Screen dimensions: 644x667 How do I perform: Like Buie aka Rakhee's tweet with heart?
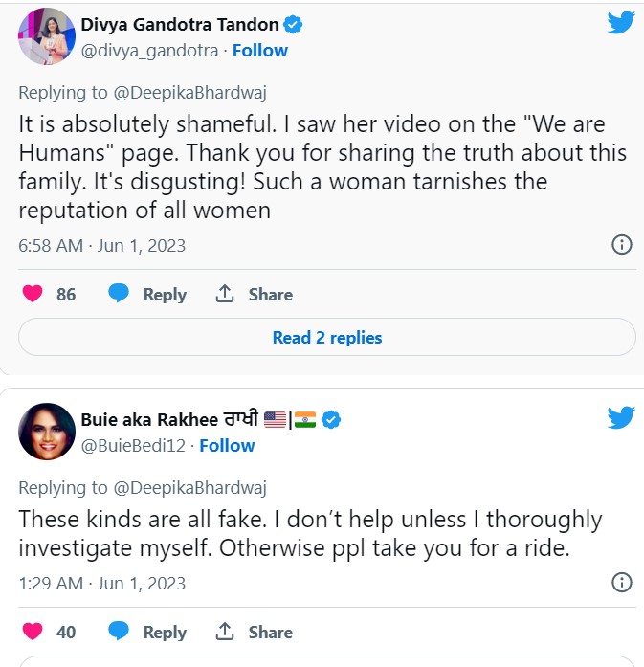click(x=33, y=632)
